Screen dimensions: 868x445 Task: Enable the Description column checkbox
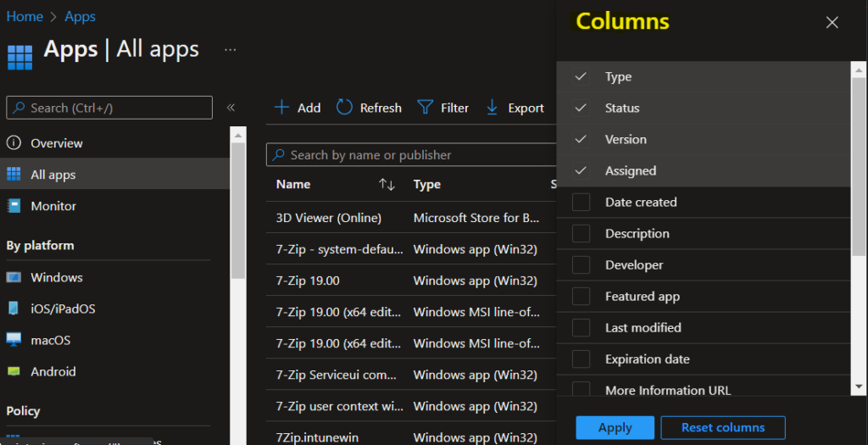pos(581,234)
